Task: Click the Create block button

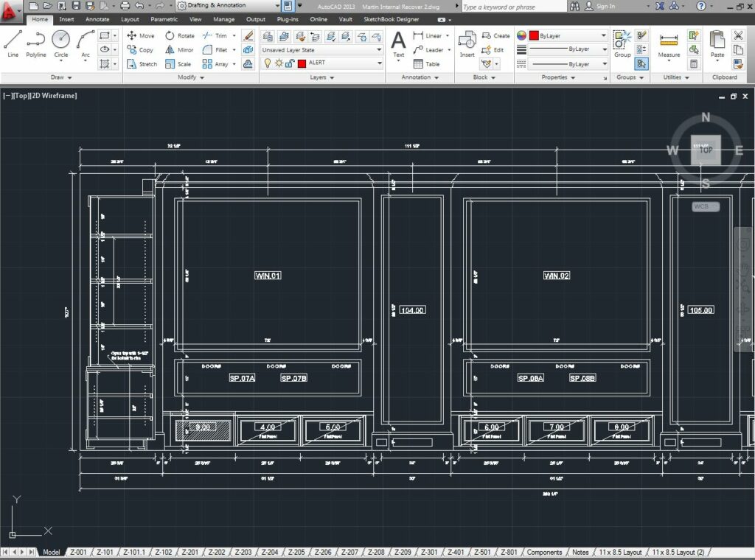Action: coord(498,35)
